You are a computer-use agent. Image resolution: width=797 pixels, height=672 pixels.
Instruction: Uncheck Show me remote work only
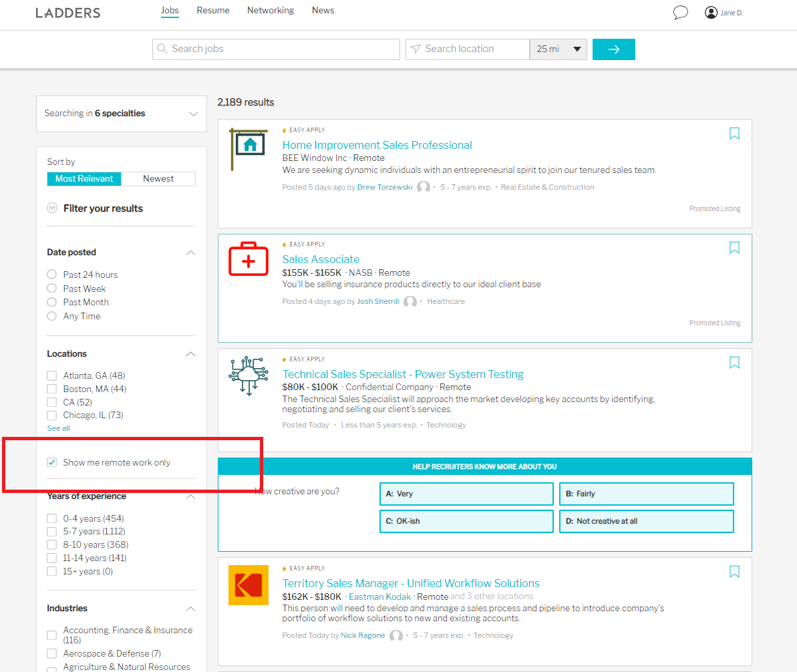pos(52,462)
